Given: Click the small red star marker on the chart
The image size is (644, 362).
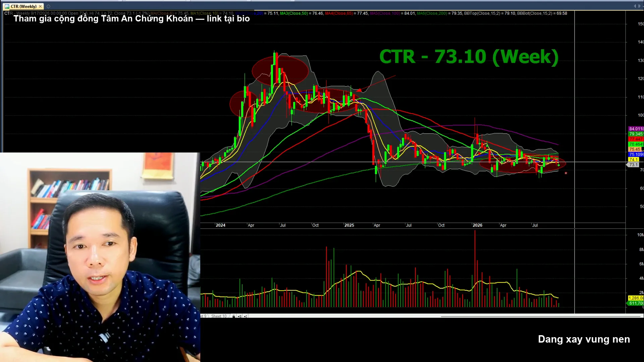Looking at the screenshot, I should tap(566, 173).
